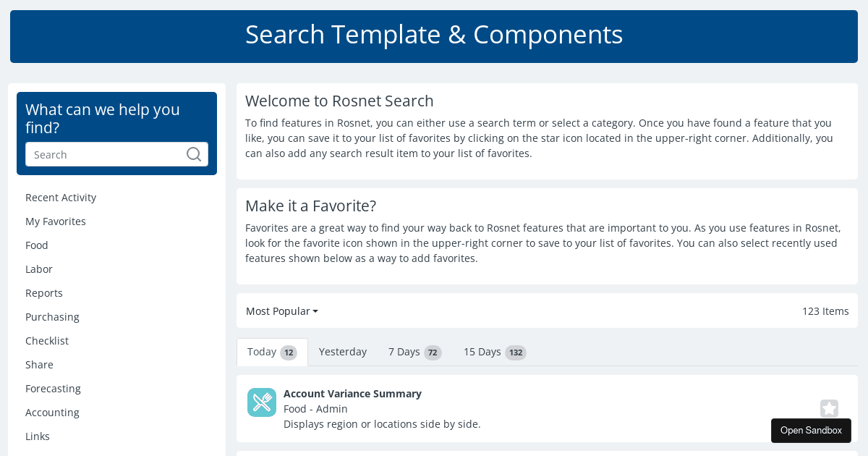Screen dimensions: 868x456
Task: Click the magnifier search icon
Action: pyautogui.click(x=194, y=154)
